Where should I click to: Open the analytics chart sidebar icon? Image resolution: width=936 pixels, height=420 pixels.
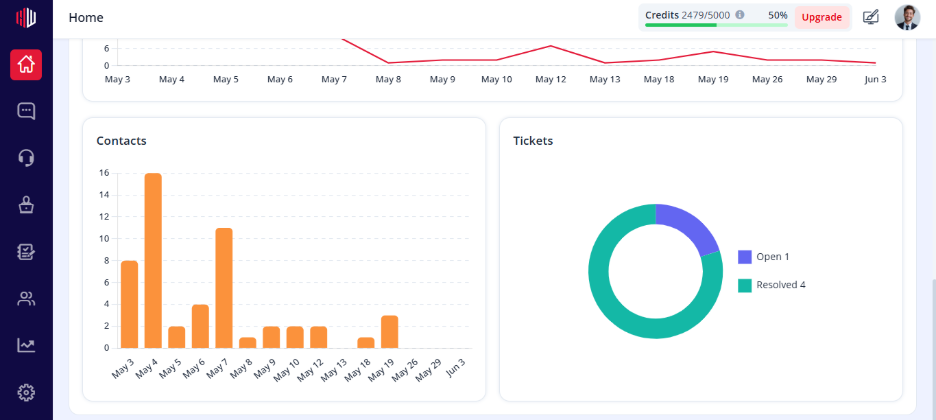point(26,345)
